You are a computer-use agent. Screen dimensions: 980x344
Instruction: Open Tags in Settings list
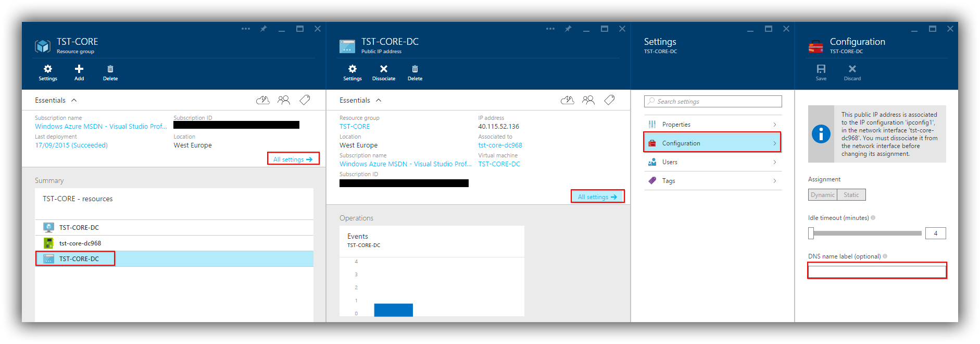click(x=713, y=181)
